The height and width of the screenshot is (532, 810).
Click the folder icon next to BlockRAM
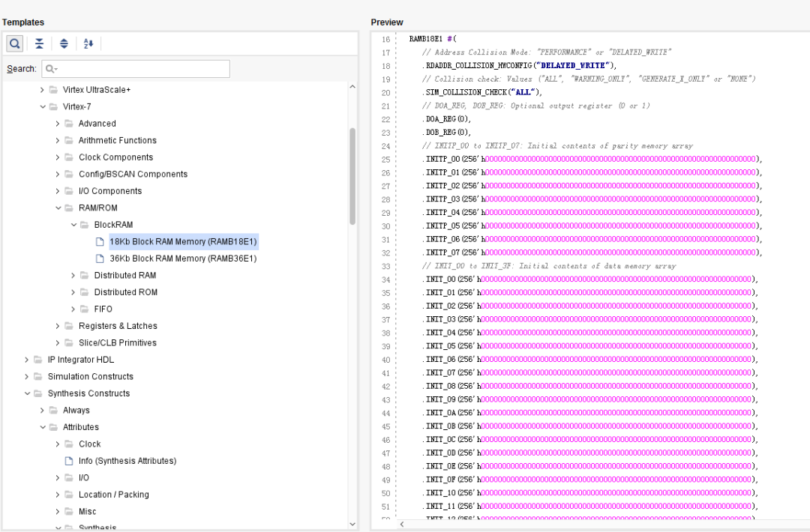[83, 224]
